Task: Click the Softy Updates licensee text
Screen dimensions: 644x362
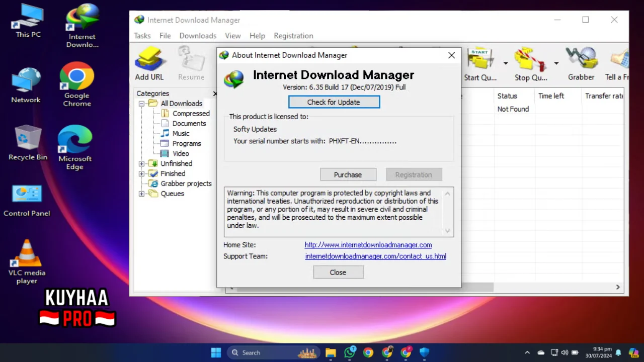Action: 255,129
